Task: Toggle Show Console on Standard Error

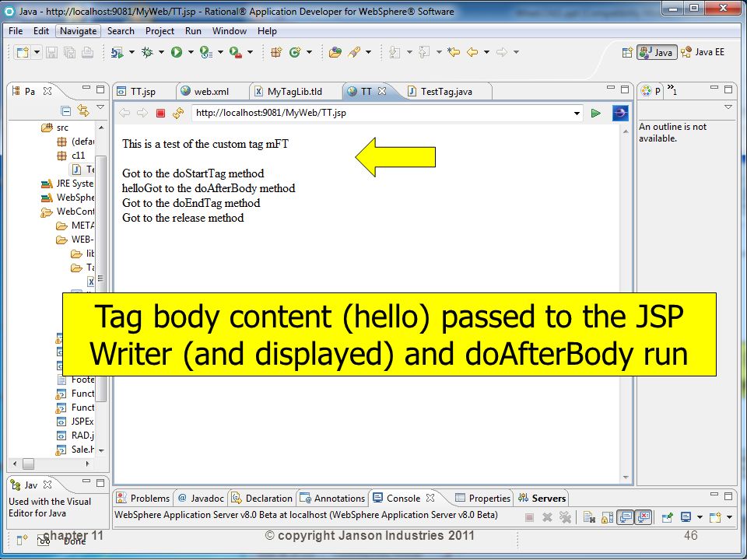Action: pos(644,517)
